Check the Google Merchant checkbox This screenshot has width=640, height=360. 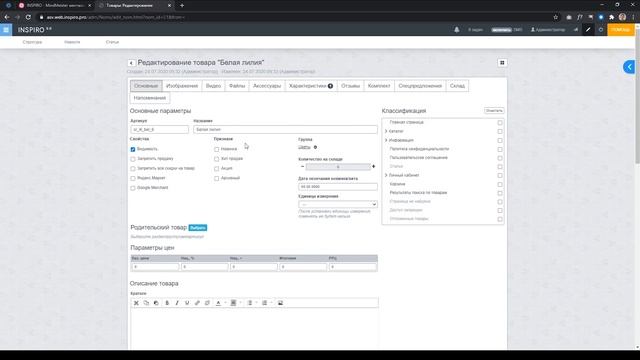tap(133, 188)
